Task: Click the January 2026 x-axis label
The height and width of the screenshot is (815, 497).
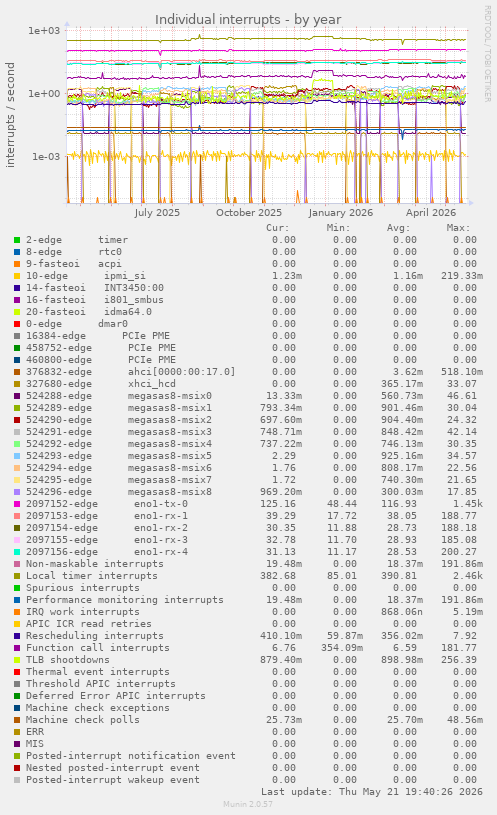Action: pyautogui.click(x=341, y=213)
